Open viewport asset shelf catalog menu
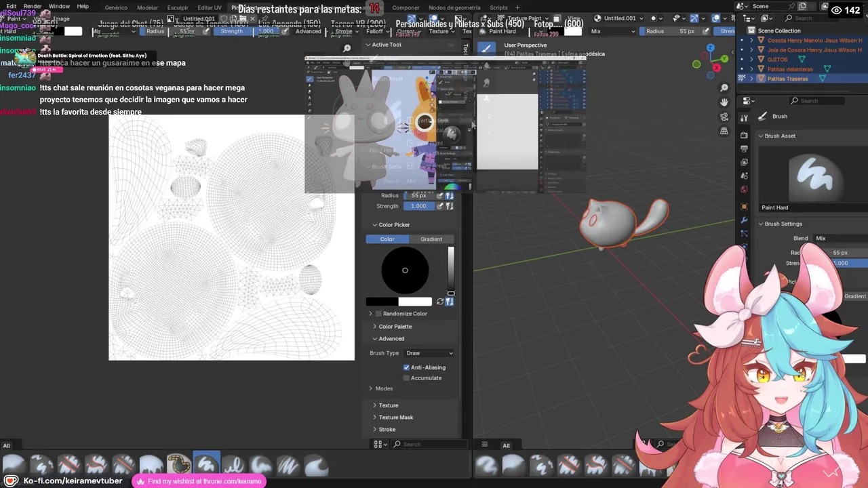 pos(484,445)
